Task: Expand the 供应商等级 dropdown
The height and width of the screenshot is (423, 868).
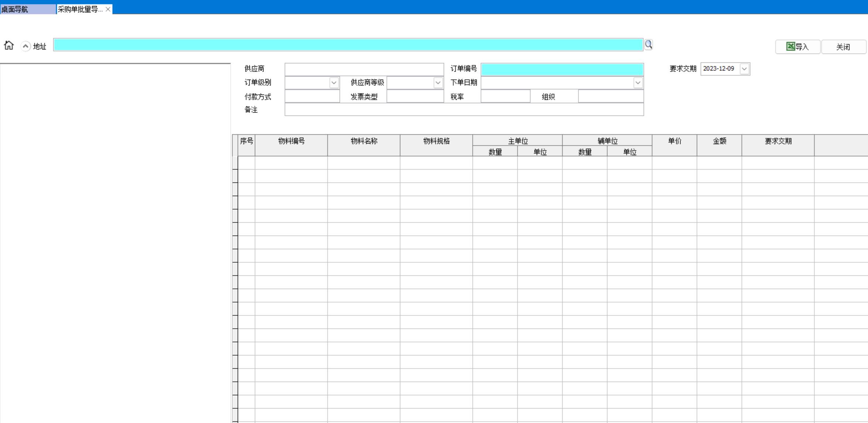Action: coord(438,83)
